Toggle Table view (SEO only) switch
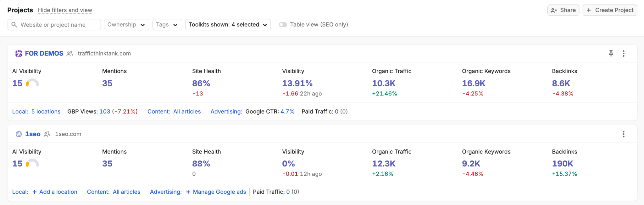The image size is (644, 205). pos(283,24)
